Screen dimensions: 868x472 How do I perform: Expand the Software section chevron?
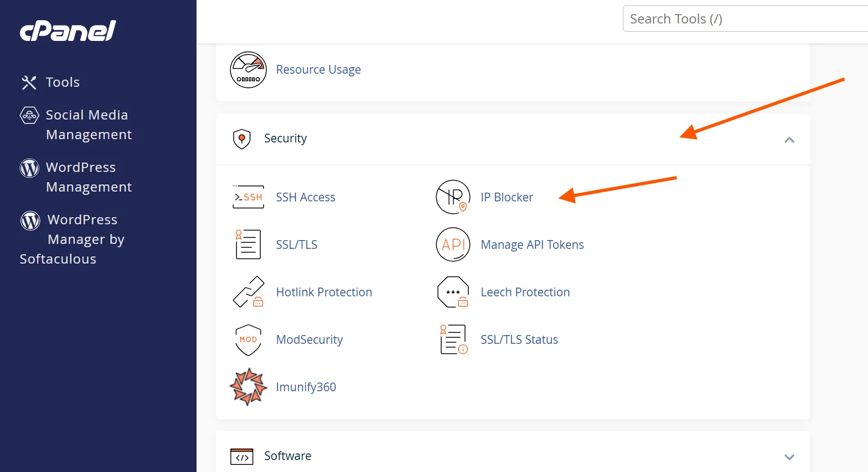pos(789,457)
